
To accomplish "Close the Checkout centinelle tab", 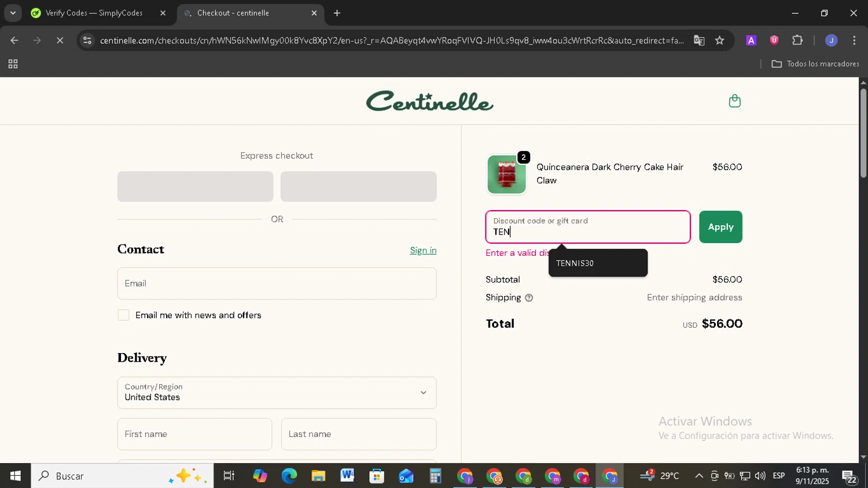I will 314,13.
